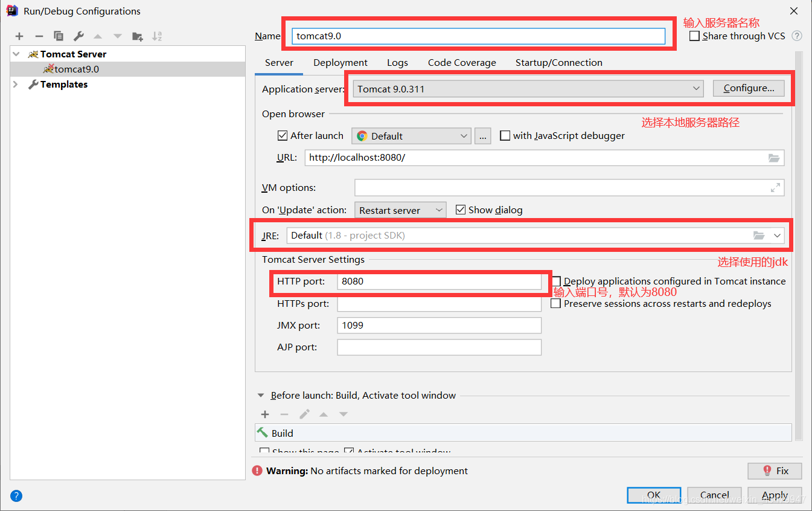Click the vertical scrollbar of settings panel
Screen dimensions: 812x511
(x=799, y=245)
